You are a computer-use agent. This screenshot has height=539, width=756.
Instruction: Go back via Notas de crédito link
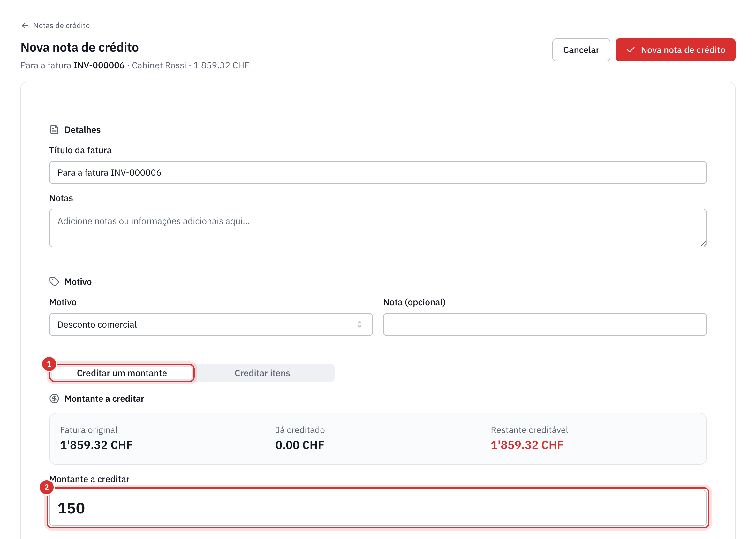click(61, 26)
